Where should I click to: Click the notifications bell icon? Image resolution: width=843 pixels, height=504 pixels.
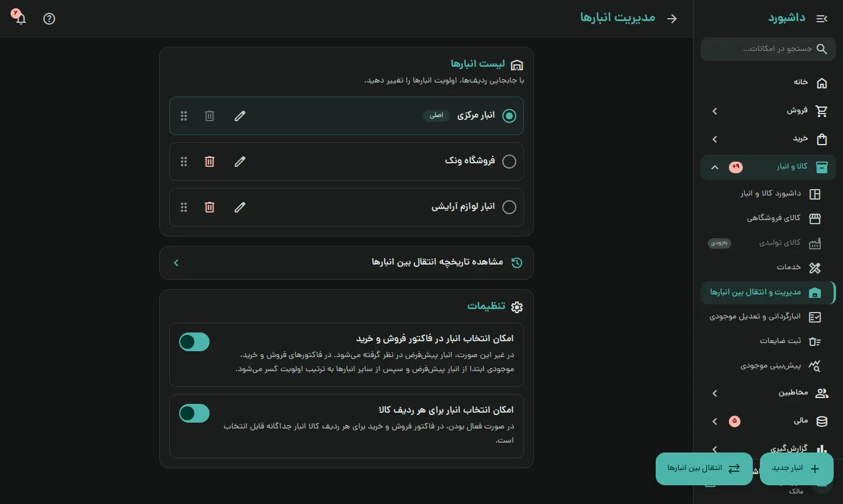[x=20, y=18]
